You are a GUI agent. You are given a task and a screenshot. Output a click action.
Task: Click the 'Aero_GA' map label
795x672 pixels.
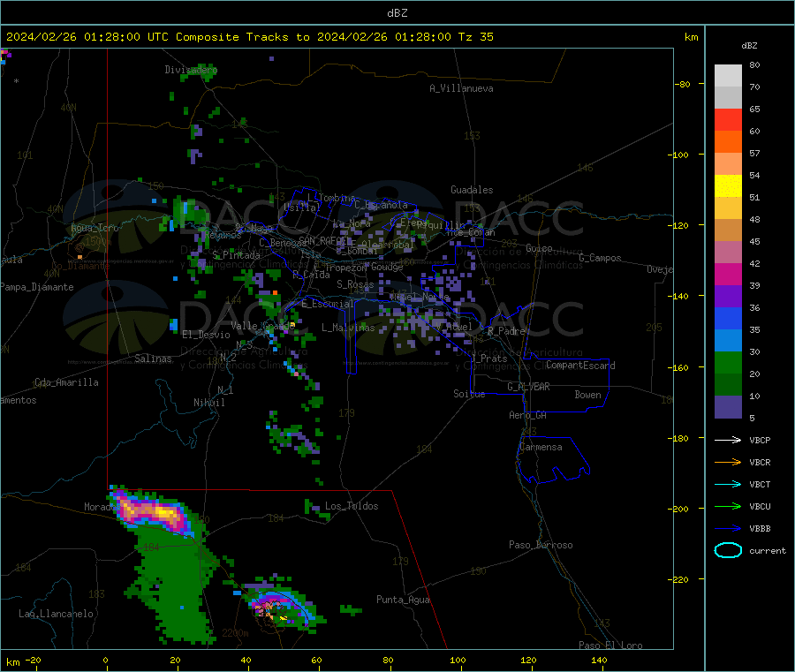coord(527,415)
